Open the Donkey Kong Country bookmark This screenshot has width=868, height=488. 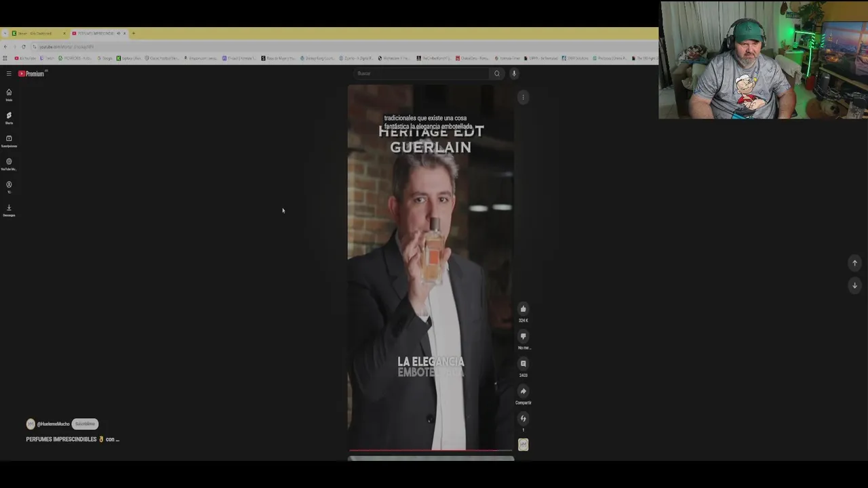click(x=317, y=58)
